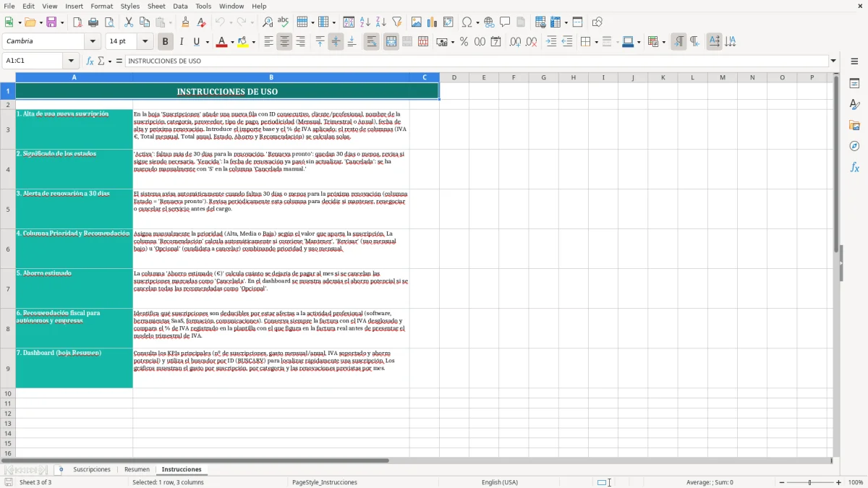Adjust the zoom slider in status bar
The height and width of the screenshot is (488, 868).
click(x=809, y=482)
